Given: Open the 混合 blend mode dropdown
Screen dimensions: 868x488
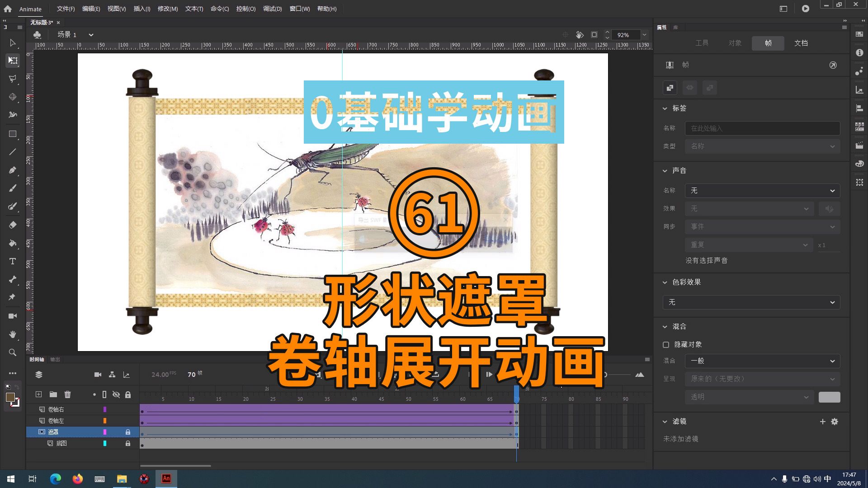Looking at the screenshot, I should click(x=762, y=361).
